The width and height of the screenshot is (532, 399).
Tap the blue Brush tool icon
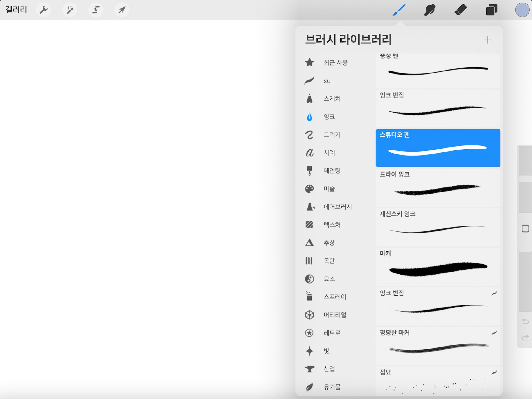point(399,10)
